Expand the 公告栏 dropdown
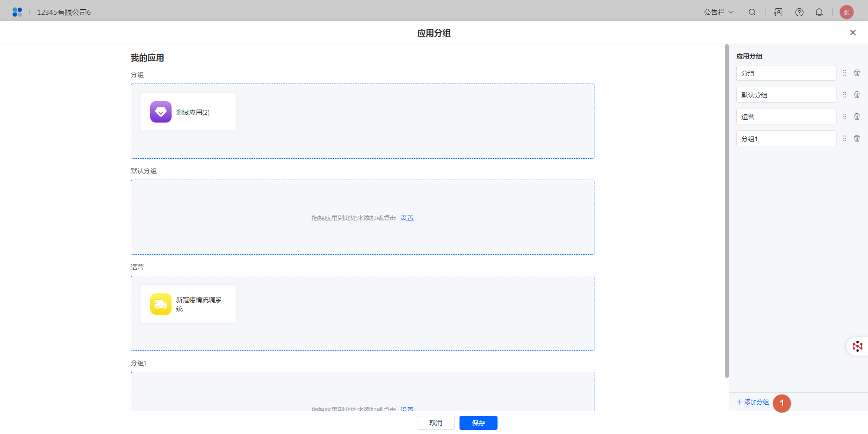 (718, 13)
